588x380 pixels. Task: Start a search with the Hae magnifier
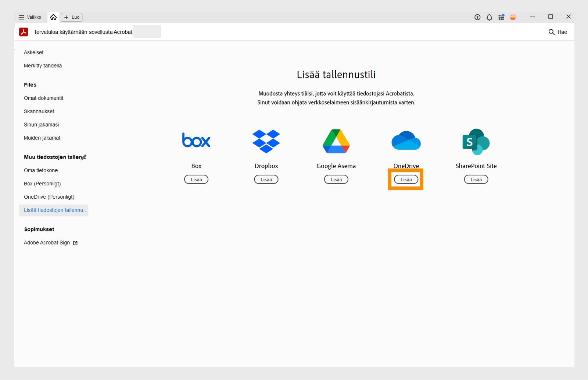tap(551, 32)
